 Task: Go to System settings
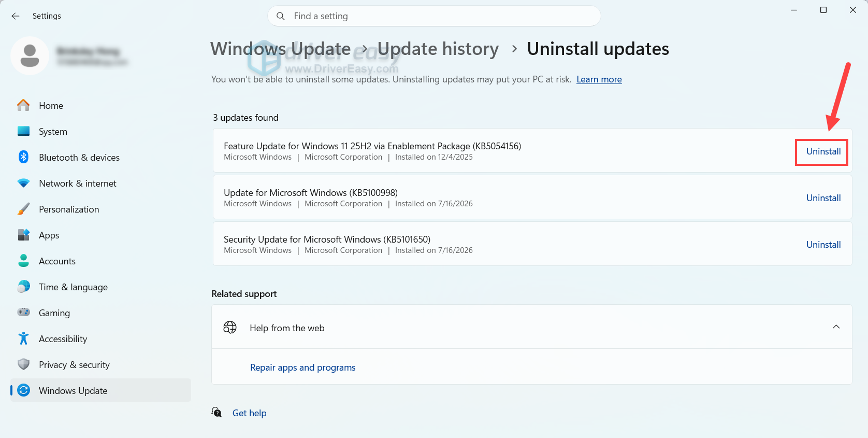(x=100, y=131)
